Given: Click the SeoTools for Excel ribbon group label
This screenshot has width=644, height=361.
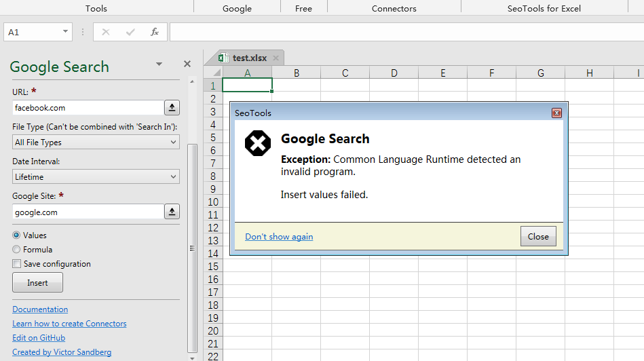Looking at the screenshot, I should tap(544, 8).
